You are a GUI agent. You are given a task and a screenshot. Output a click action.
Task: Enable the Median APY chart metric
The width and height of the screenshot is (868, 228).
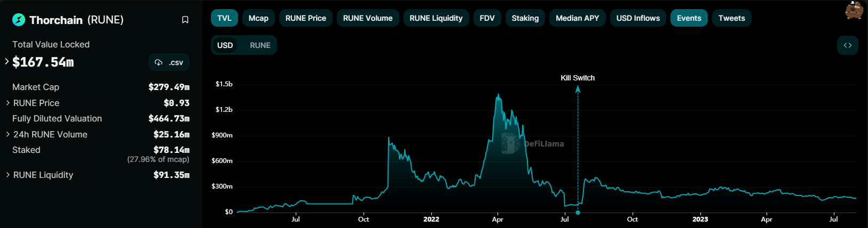click(x=578, y=18)
